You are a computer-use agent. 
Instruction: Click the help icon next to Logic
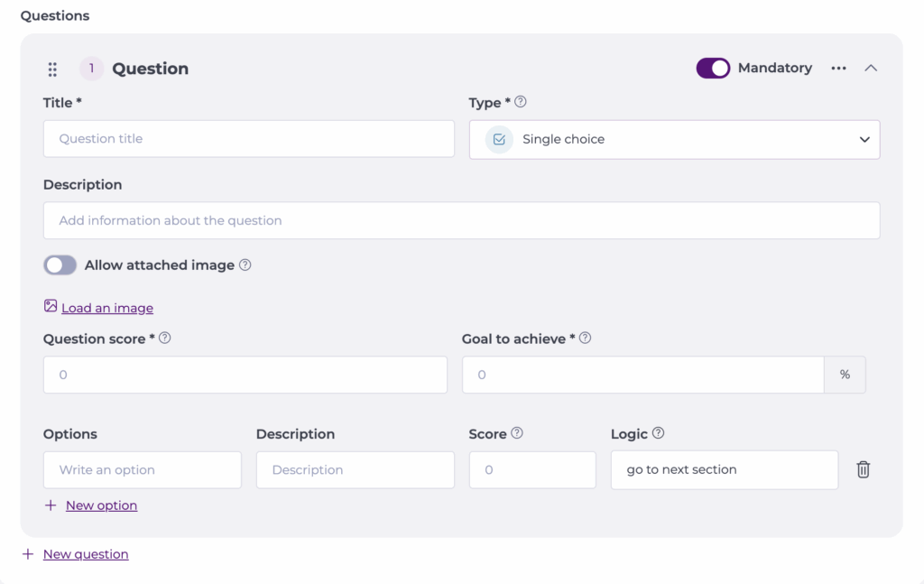(658, 433)
